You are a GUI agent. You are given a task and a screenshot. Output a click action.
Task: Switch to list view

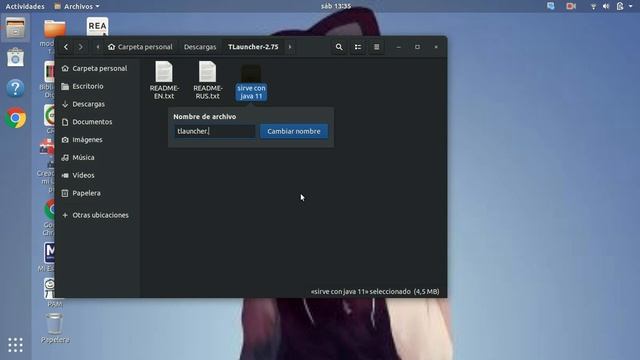click(358, 47)
